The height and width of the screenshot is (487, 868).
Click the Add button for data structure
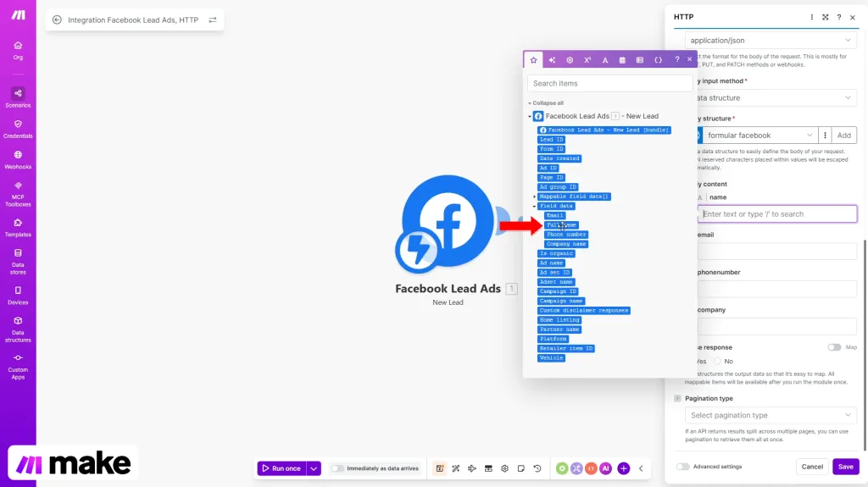click(x=843, y=135)
